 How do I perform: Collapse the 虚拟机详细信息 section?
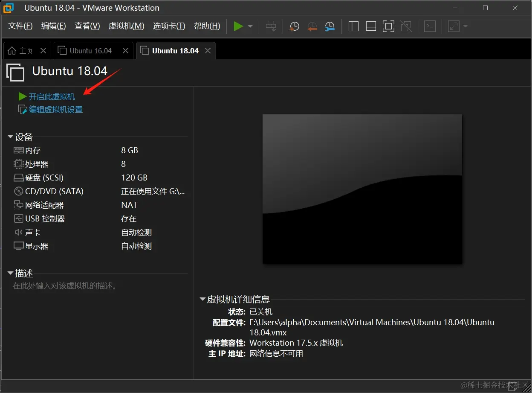coord(202,300)
